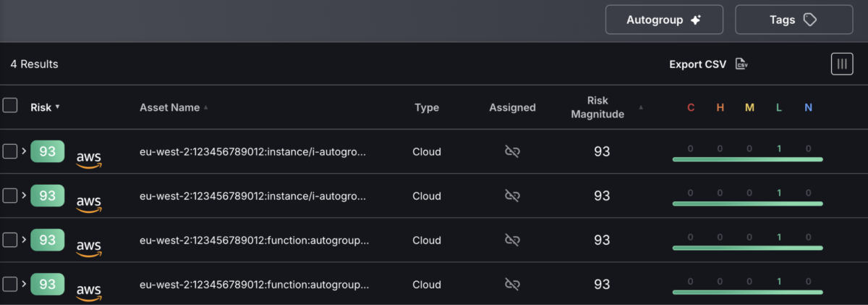
Task: Click the Autogroup button
Action: pos(664,20)
